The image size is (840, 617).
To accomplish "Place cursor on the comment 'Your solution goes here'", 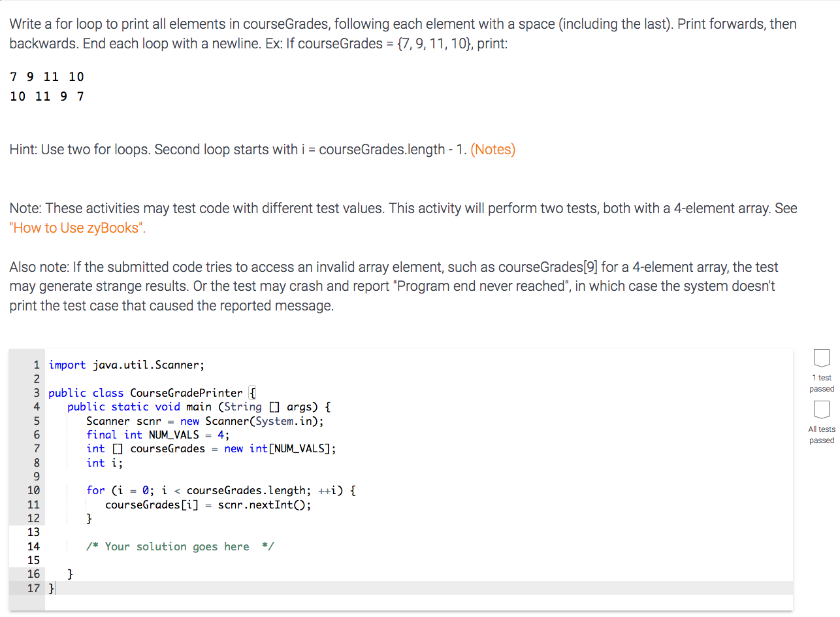I will tap(178, 546).
